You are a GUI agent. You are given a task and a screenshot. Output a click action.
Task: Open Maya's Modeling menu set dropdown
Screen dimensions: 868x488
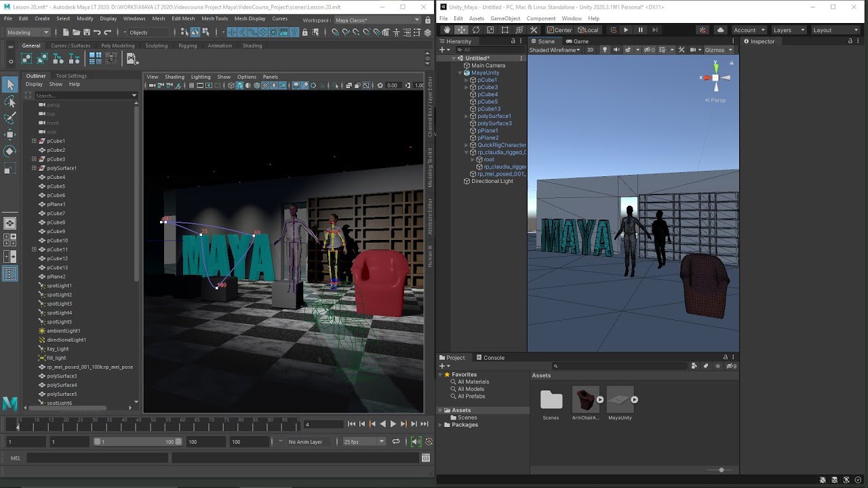coord(28,33)
